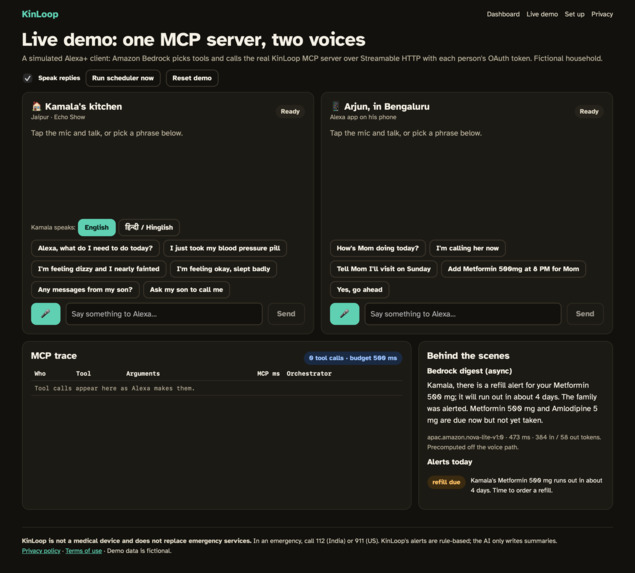Open the Terms of use footer link

pos(83,551)
